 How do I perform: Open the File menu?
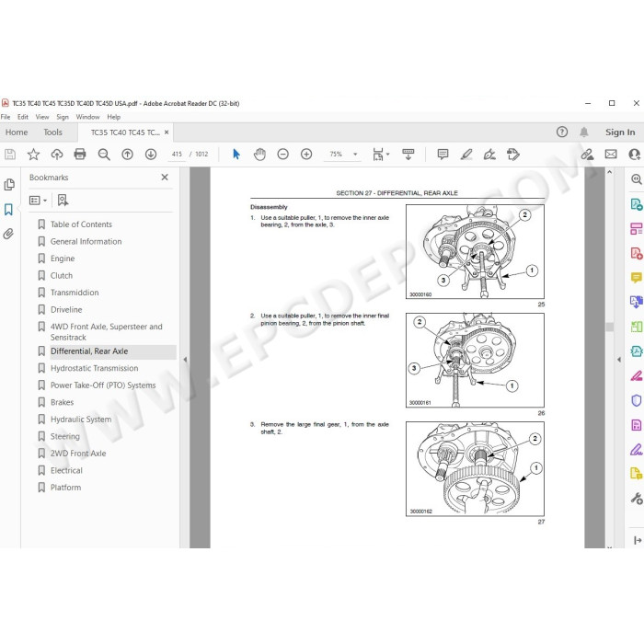[6, 117]
